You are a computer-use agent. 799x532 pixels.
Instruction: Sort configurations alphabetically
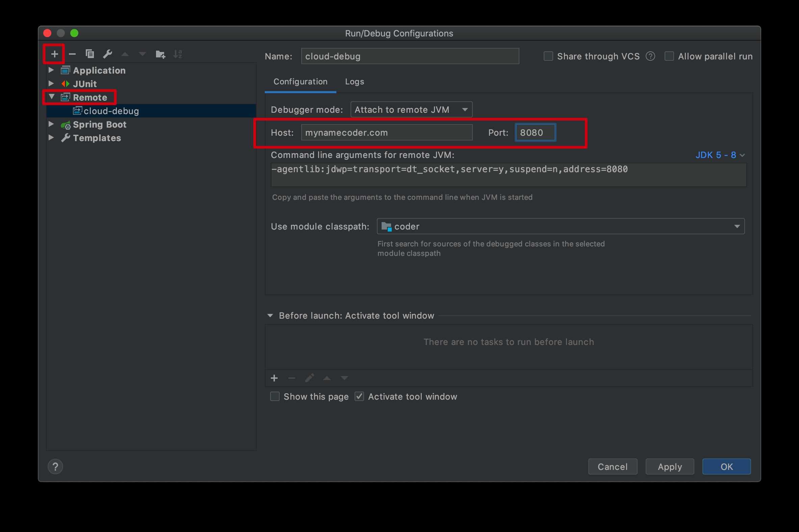point(178,54)
